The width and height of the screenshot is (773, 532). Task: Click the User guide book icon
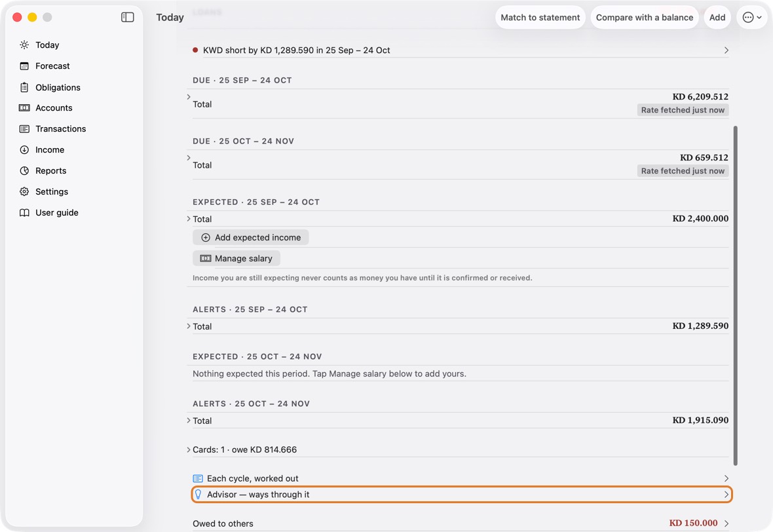click(x=24, y=212)
